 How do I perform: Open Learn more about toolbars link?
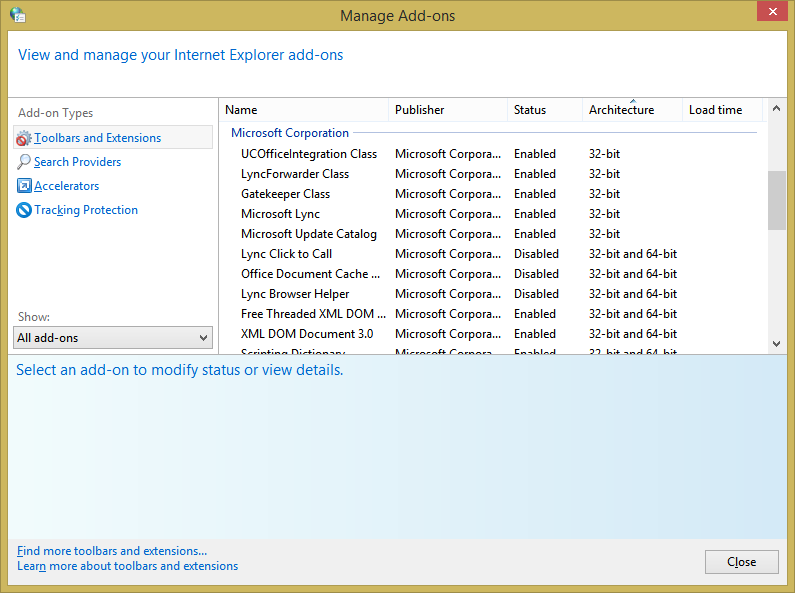point(128,566)
